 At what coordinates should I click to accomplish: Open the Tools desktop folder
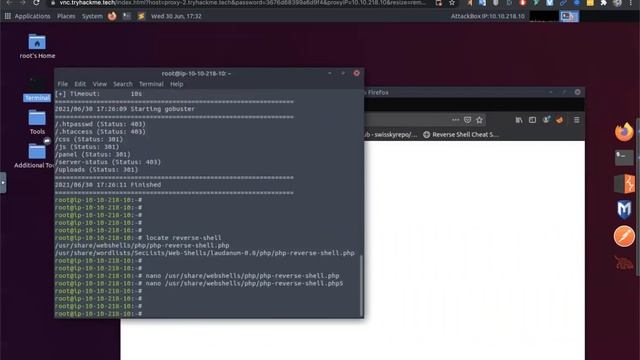37,118
